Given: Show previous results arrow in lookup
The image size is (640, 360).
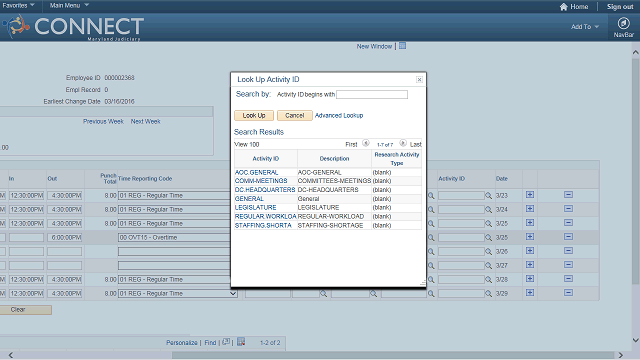Looking at the screenshot, I should point(366,143).
